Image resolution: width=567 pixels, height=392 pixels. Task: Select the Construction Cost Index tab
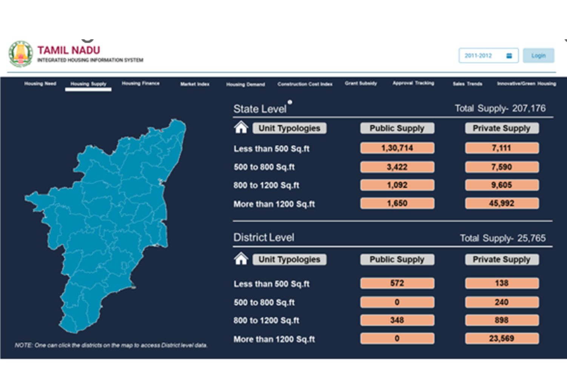(x=305, y=84)
